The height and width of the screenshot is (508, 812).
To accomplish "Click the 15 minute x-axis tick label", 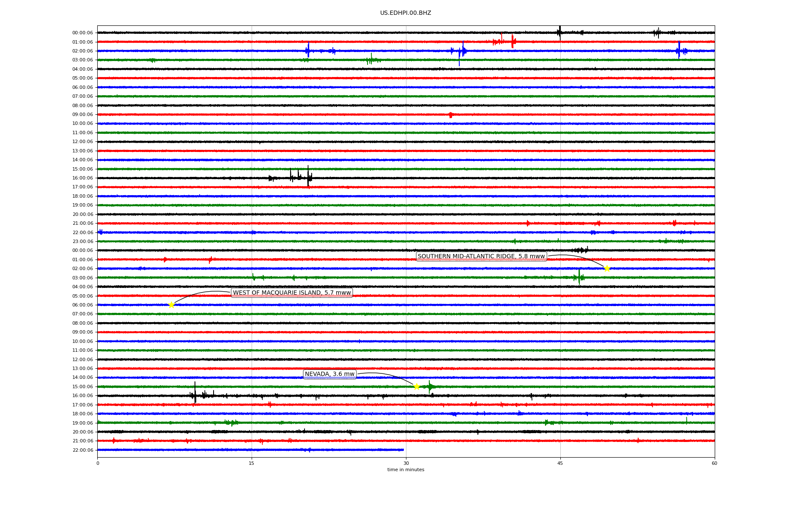I will 252,464.
